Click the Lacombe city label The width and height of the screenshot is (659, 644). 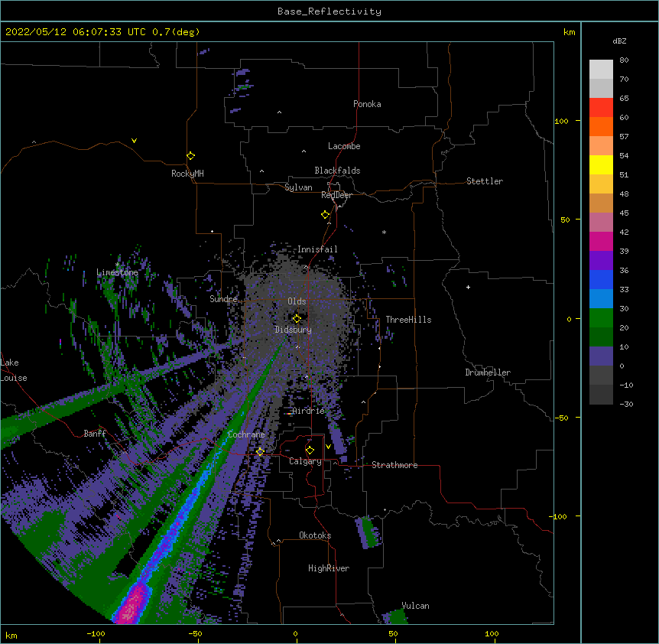pos(344,146)
